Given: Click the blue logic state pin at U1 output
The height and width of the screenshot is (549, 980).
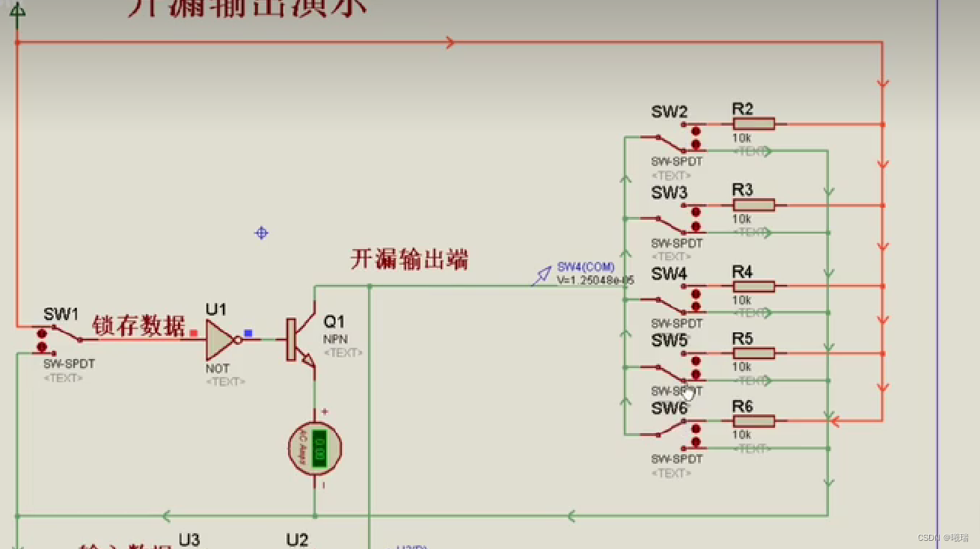Looking at the screenshot, I should click(248, 334).
